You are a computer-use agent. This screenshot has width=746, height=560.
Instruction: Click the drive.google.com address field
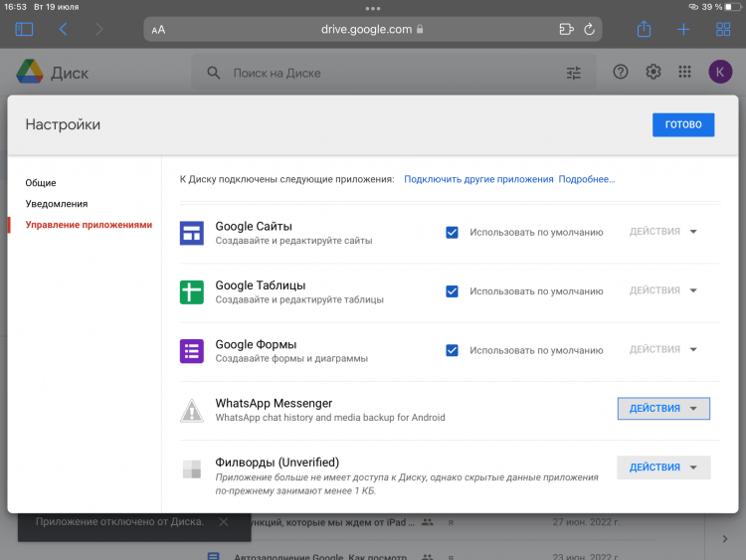(373, 30)
